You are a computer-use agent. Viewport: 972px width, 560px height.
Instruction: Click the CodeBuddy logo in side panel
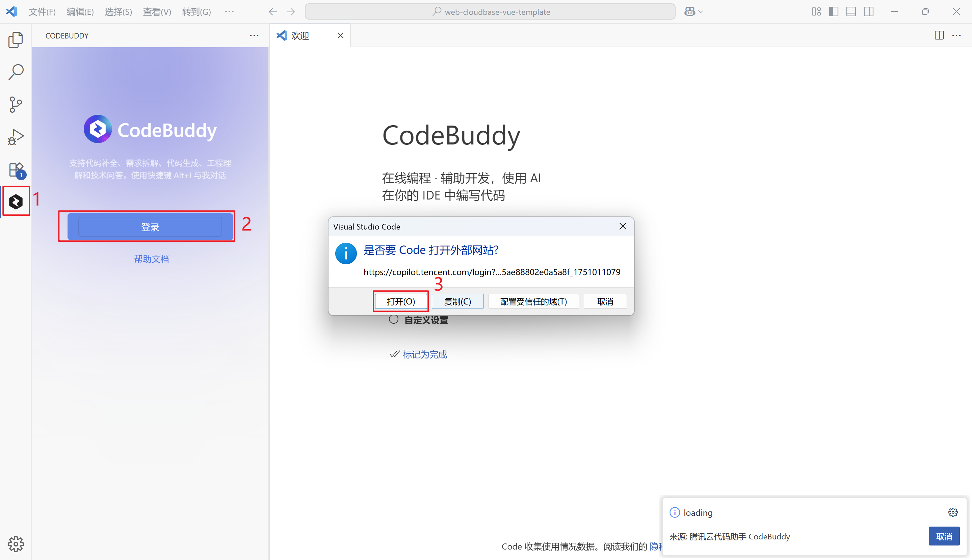point(98,129)
